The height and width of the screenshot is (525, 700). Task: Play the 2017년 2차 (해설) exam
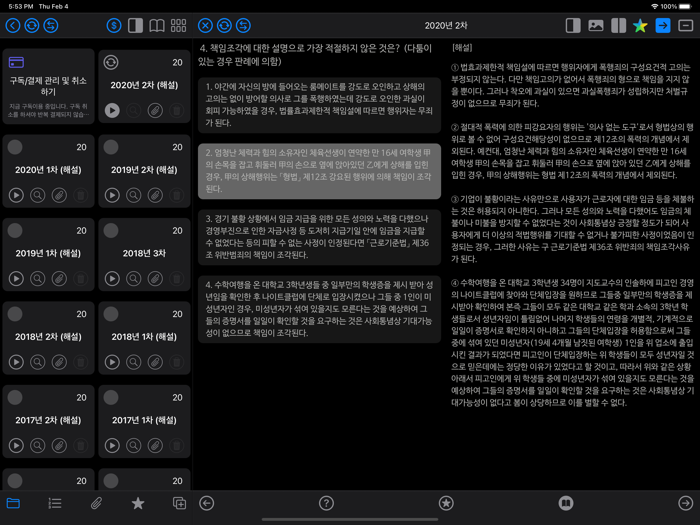click(x=16, y=445)
